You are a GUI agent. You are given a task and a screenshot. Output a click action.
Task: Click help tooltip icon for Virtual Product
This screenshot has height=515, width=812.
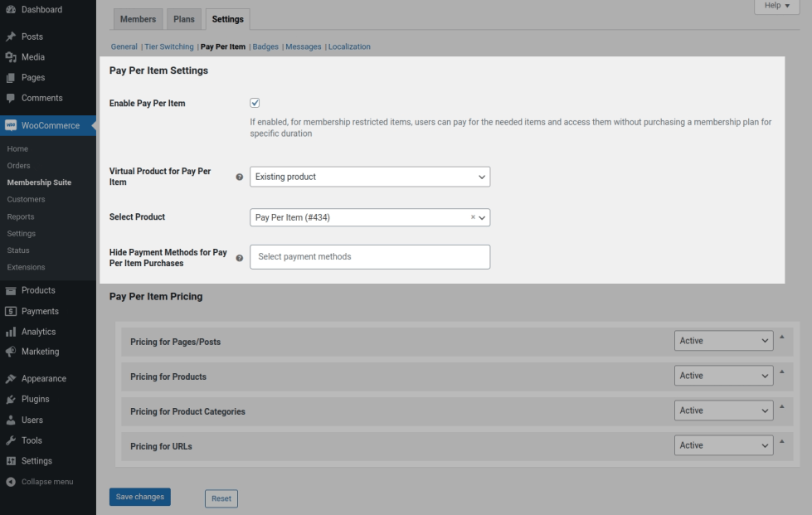pyautogui.click(x=240, y=177)
